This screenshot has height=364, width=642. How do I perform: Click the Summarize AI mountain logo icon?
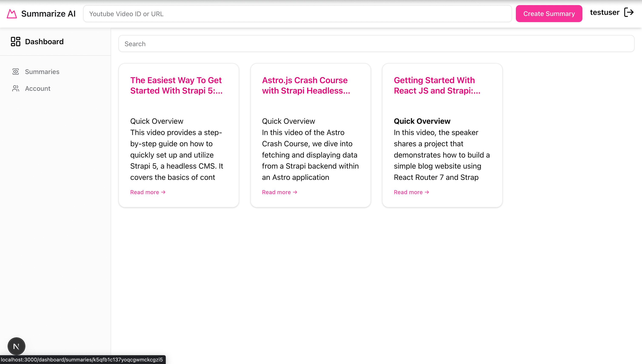(x=11, y=14)
